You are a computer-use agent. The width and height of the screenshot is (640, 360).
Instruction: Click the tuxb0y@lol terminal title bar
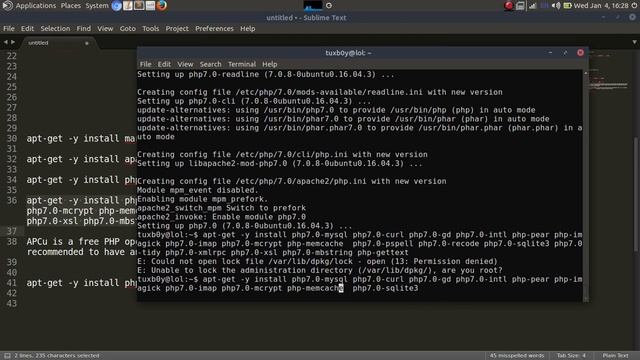click(x=348, y=53)
